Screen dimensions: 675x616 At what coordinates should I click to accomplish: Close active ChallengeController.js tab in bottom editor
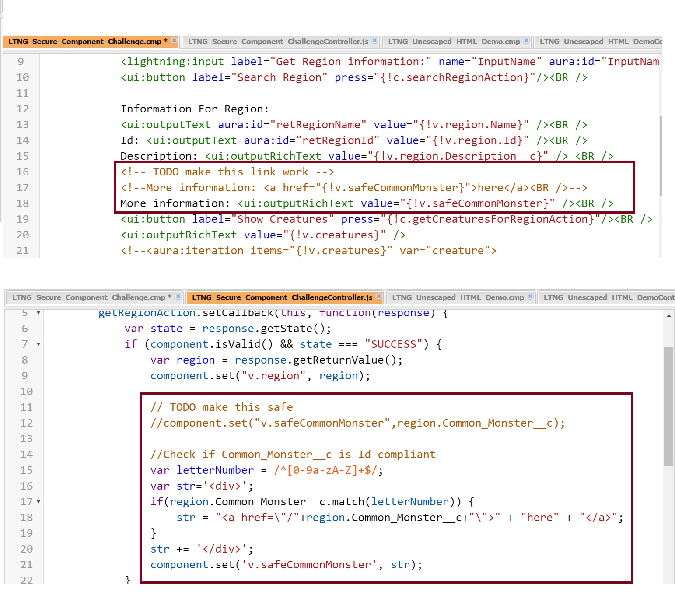click(378, 297)
